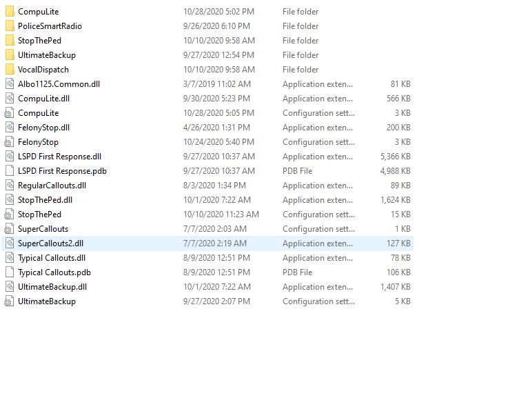532x398 pixels.
Task: Click the PoliceSmartRadio folder icon
Action: pyautogui.click(x=10, y=26)
